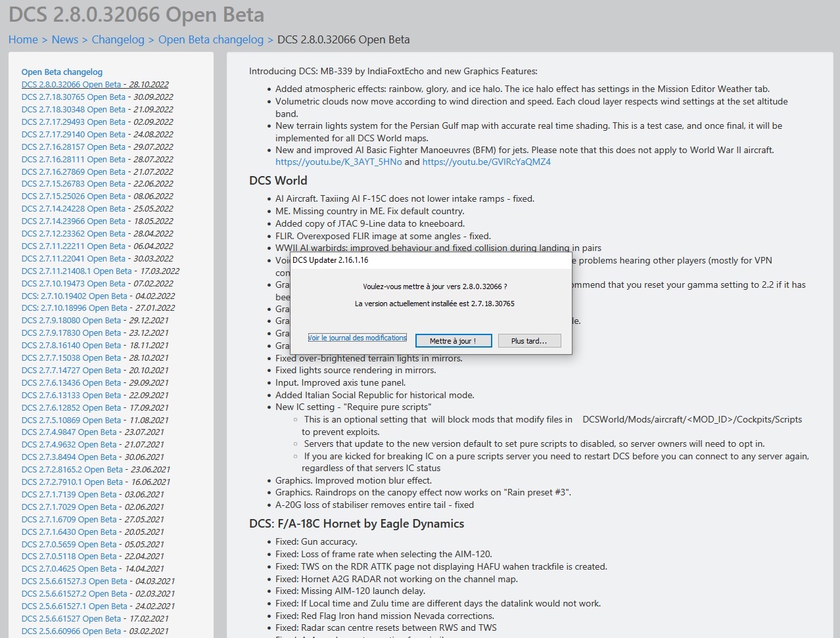Open youtu.be/GVIRcYaQMZ4 video link
840x638 pixels.
coord(486,162)
